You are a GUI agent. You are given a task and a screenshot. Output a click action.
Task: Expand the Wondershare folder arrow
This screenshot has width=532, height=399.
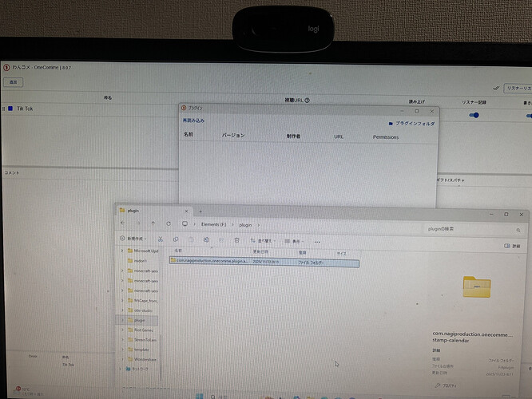point(122,359)
